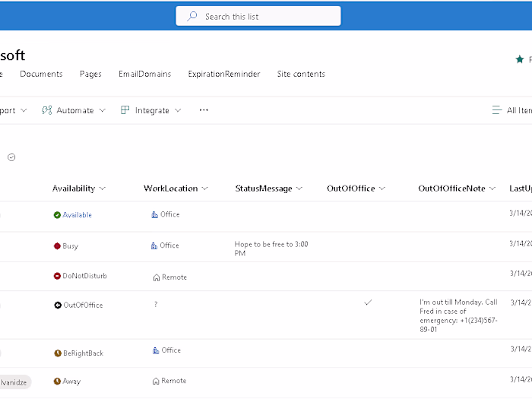Open the EmailDomains navigation tab
Image resolution: width=532 pixels, height=399 pixels.
click(x=144, y=74)
